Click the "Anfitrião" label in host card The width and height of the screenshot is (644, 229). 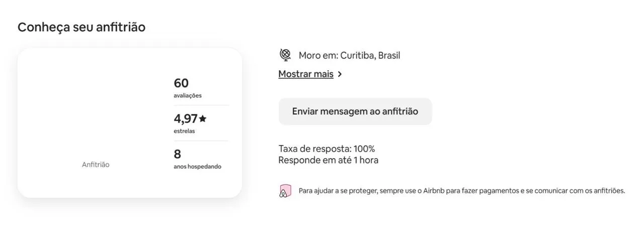point(96,165)
